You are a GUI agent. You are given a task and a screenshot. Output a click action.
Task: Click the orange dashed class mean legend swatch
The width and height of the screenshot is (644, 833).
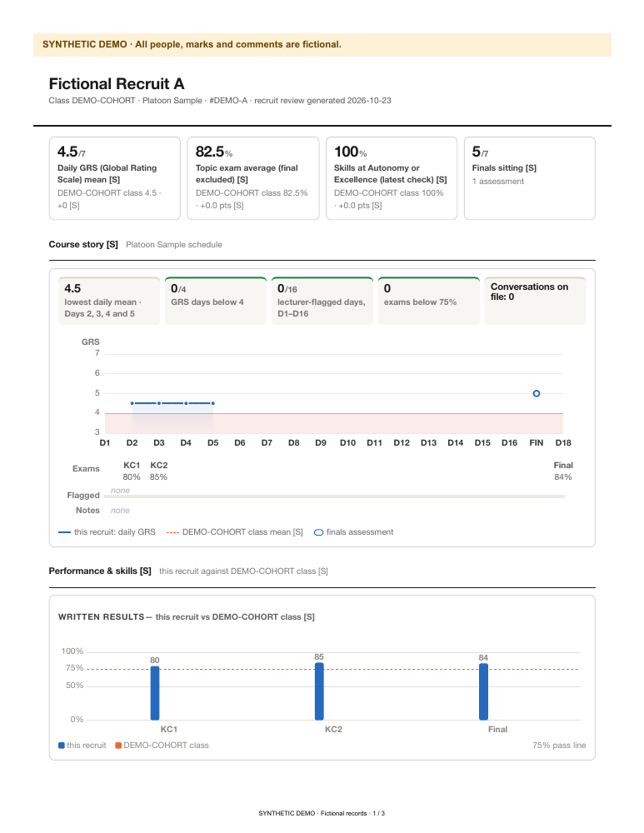pos(172,532)
